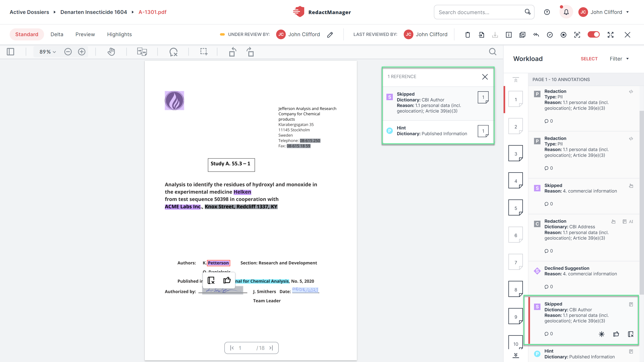Open the Filter dropdown in Workload
Image resolution: width=644 pixels, height=362 pixels.
click(619, 59)
